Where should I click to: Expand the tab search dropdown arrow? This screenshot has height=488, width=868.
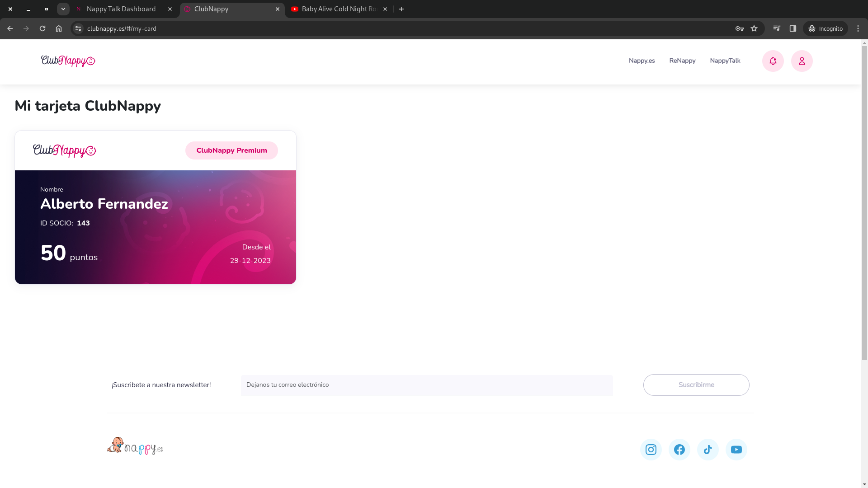click(63, 9)
